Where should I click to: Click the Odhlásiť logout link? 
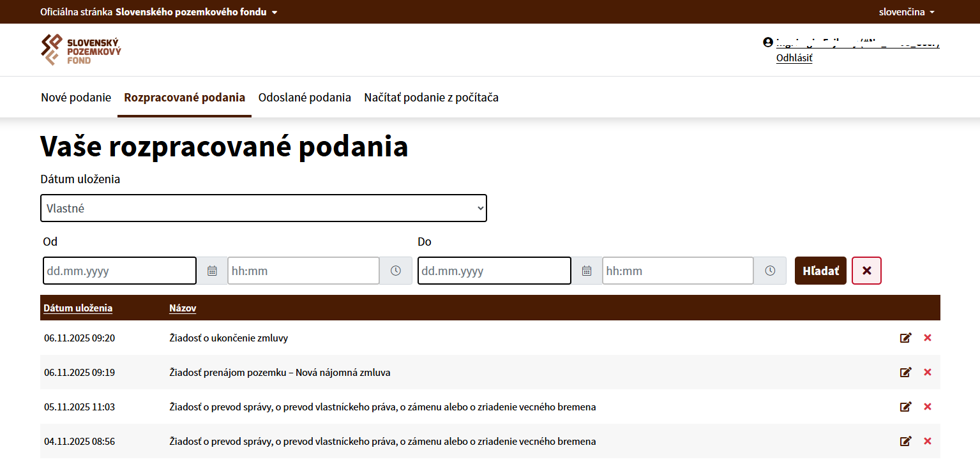click(x=794, y=57)
